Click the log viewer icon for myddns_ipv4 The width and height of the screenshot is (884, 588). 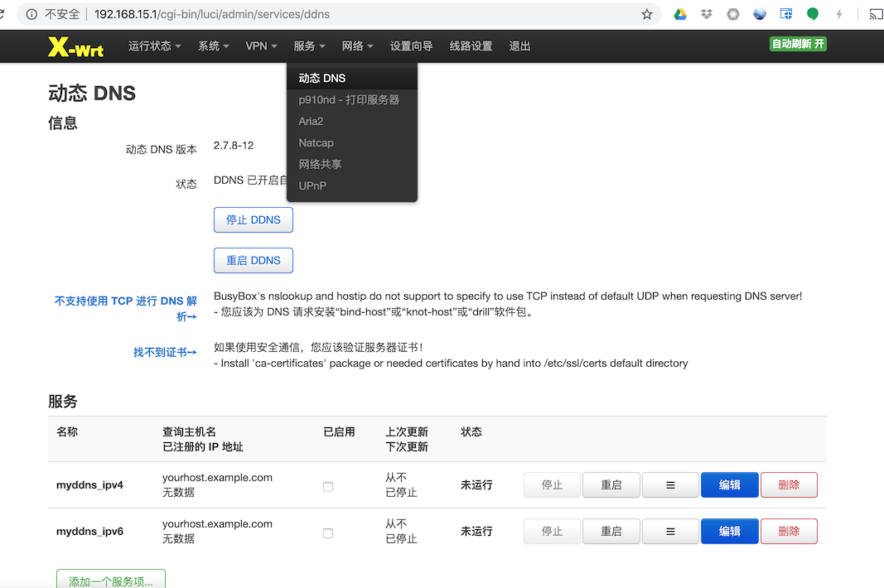[x=670, y=484]
